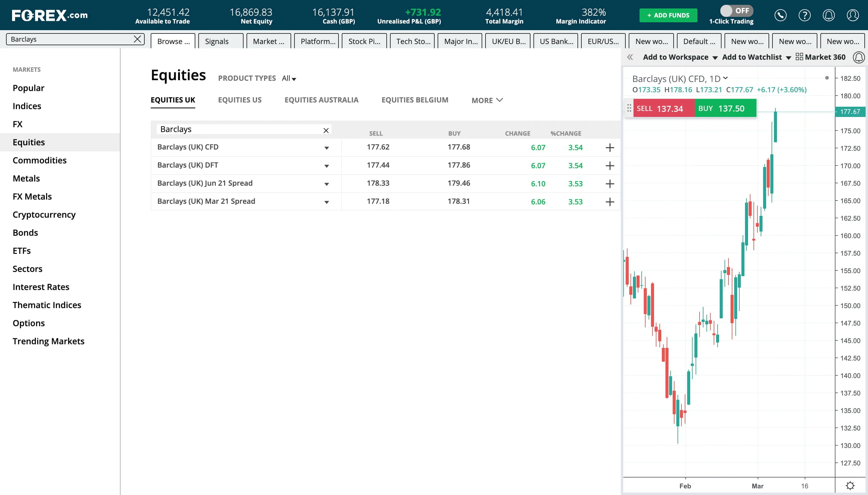Open the Signals menu item
This screenshot has width=868, height=495.
click(x=217, y=41)
